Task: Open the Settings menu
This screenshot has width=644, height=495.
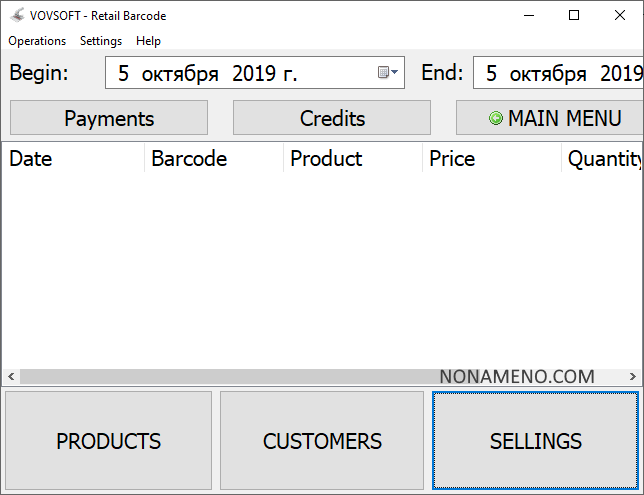Action: [101, 41]
